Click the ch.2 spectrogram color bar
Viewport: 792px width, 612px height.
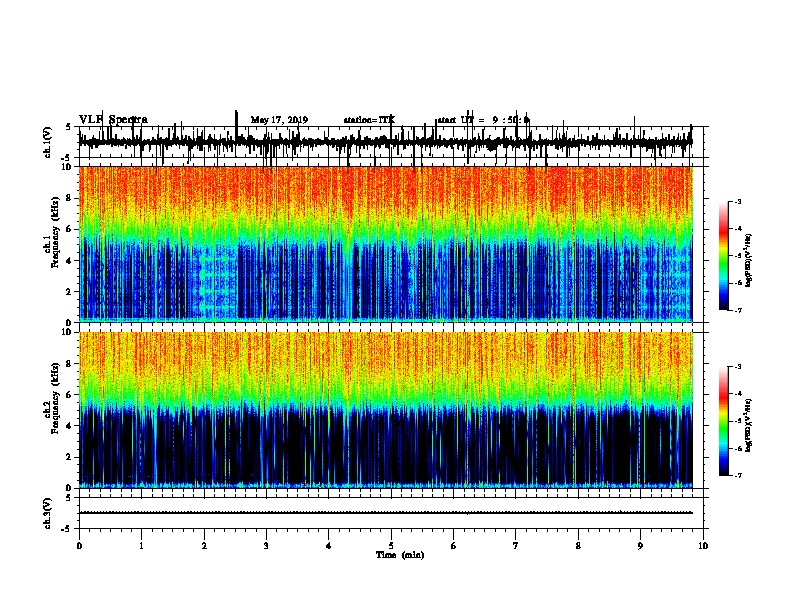click(x=723, y=421)
